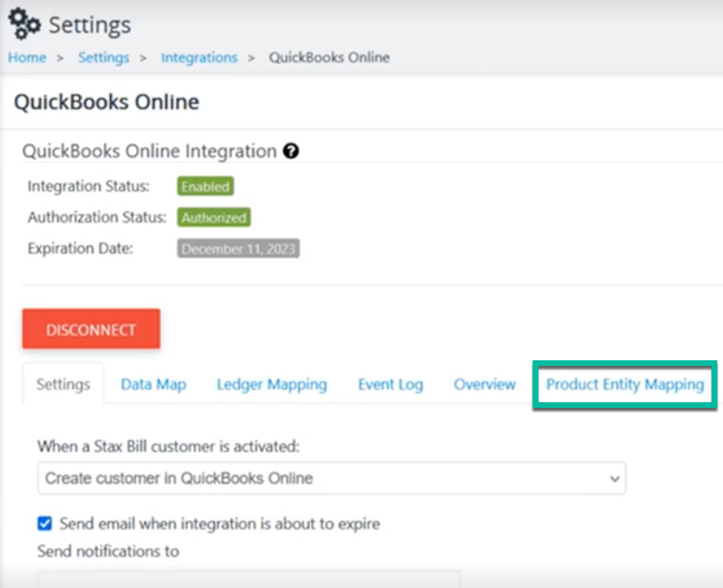Open the QuickBooks Online Integration help icon
This screenshot has height=588, width=723.
point(291,151)
